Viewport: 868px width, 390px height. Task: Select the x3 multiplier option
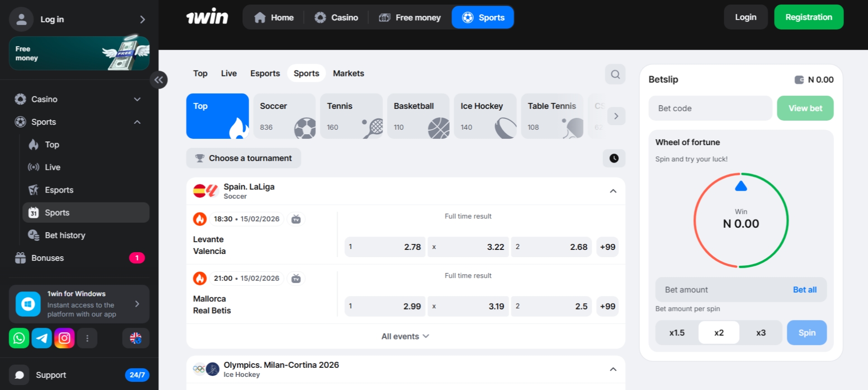(761, 333)
